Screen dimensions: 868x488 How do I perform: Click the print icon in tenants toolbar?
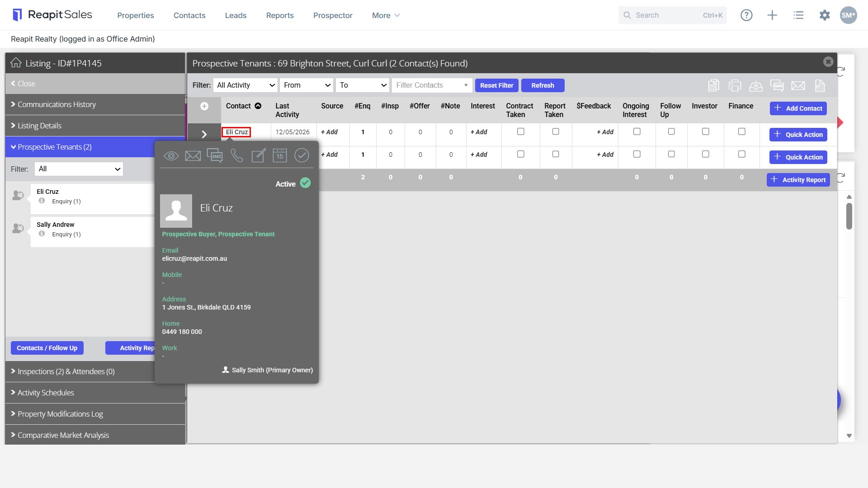click(735, 85)
